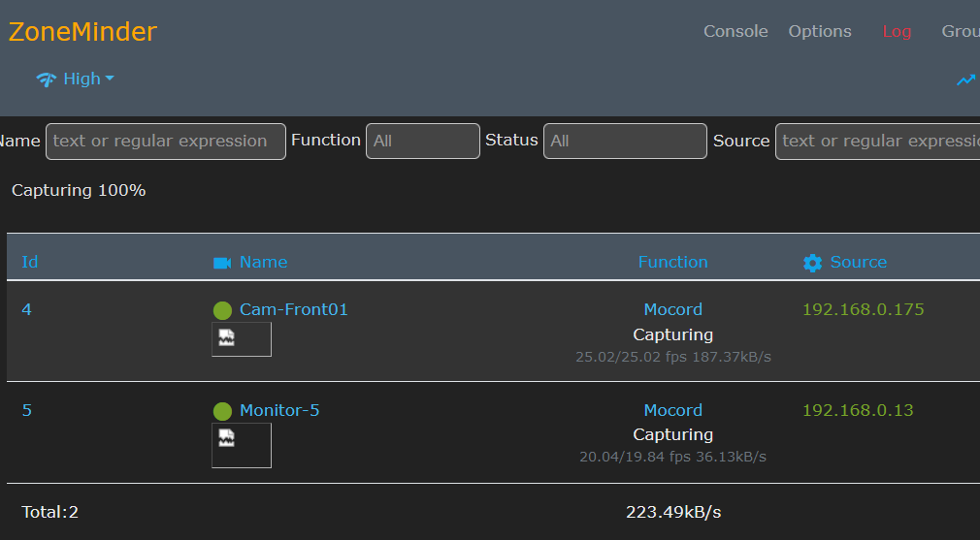This screenshot has width=980, height=540.
Task: Click the camera icon in Name header
Action: (x=222, y=263)
